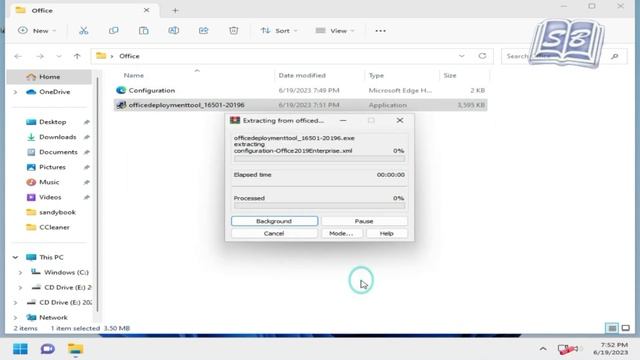The width and height of the screenshot is (640, 360).
Task: Click the Share icon in toolbar
Action: (x=203, y=31)
